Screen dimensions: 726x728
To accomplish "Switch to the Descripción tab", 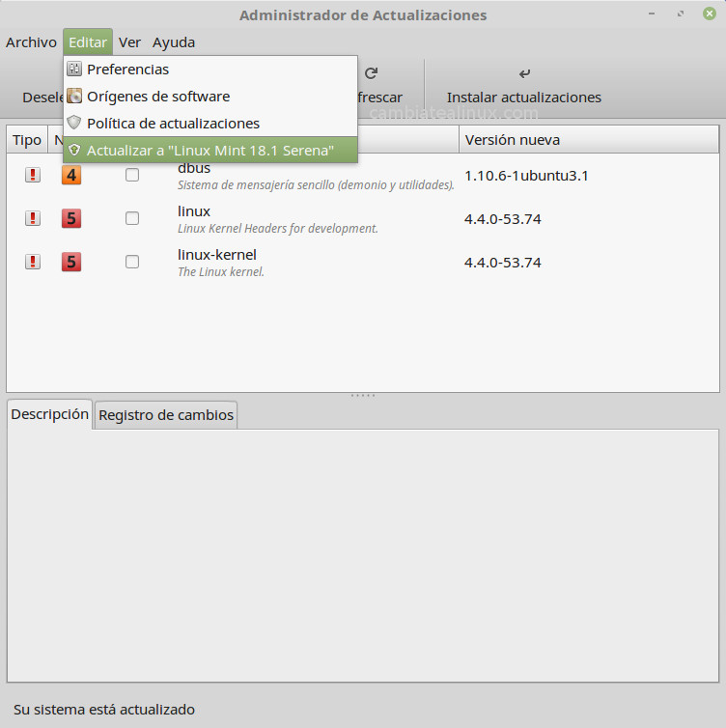I will point(49,414).
